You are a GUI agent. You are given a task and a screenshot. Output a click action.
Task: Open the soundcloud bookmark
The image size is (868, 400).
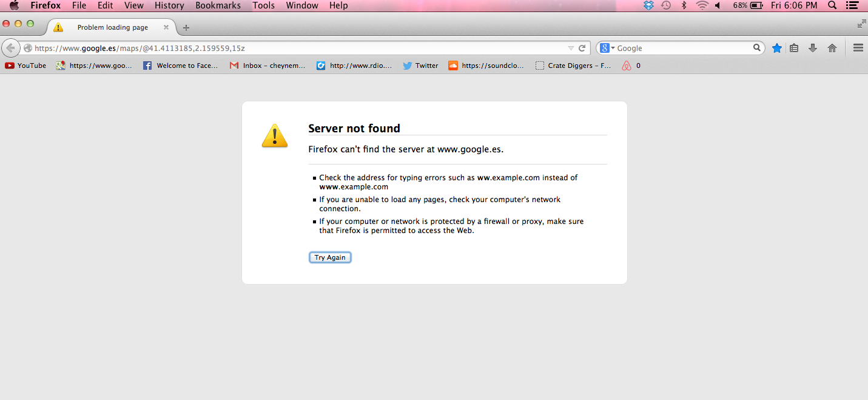[486, 66]
